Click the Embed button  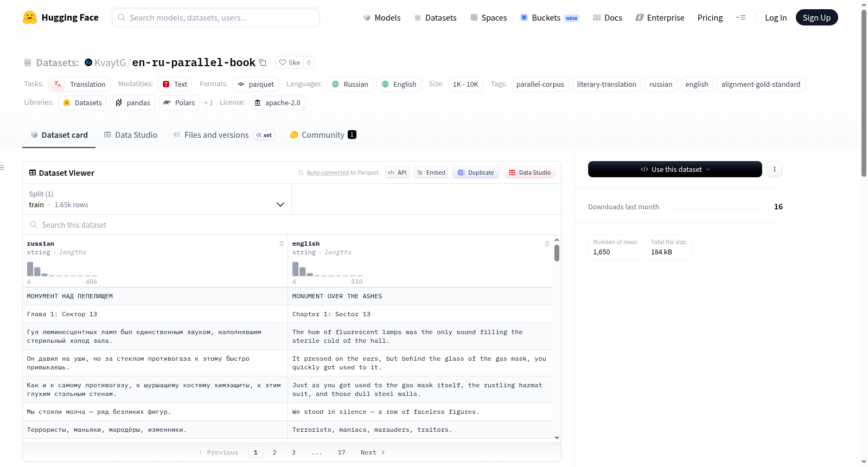431,172
